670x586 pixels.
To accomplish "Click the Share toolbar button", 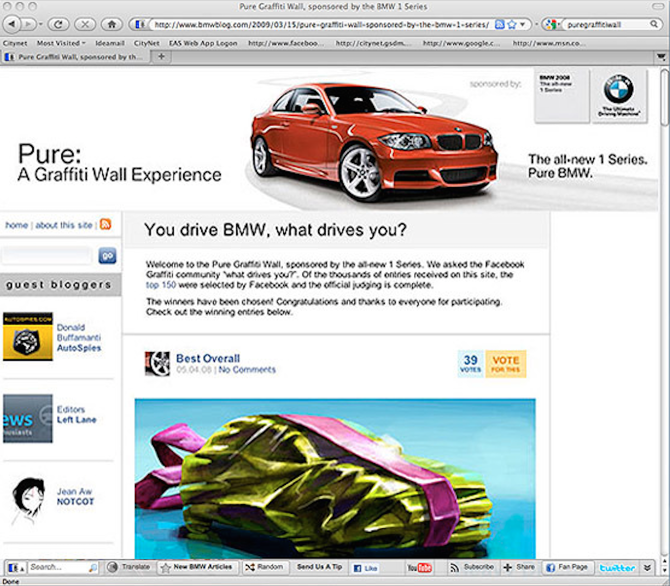I will (519, 567).
